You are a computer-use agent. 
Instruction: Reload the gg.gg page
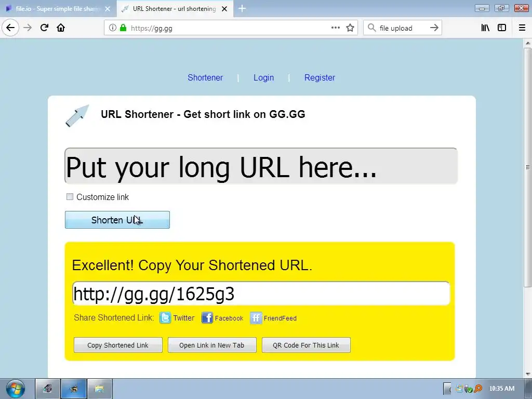pos(44,28)
